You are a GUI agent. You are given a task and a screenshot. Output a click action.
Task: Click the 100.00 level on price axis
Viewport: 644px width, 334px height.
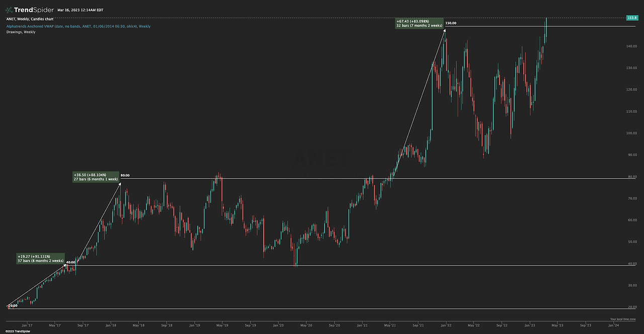point(631,133)
